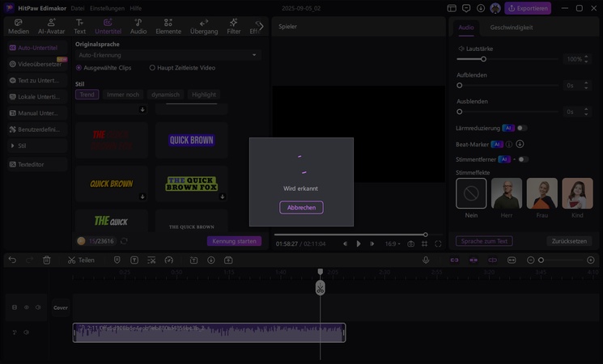Adjust Aufblenden 0s stepper arrows

(x=586, y=85)
